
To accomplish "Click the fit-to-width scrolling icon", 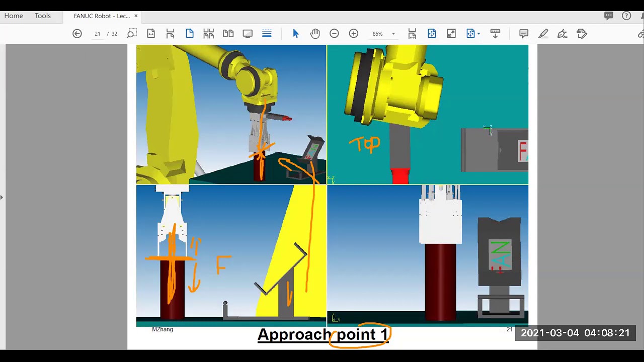I will (x=412, y=34).
